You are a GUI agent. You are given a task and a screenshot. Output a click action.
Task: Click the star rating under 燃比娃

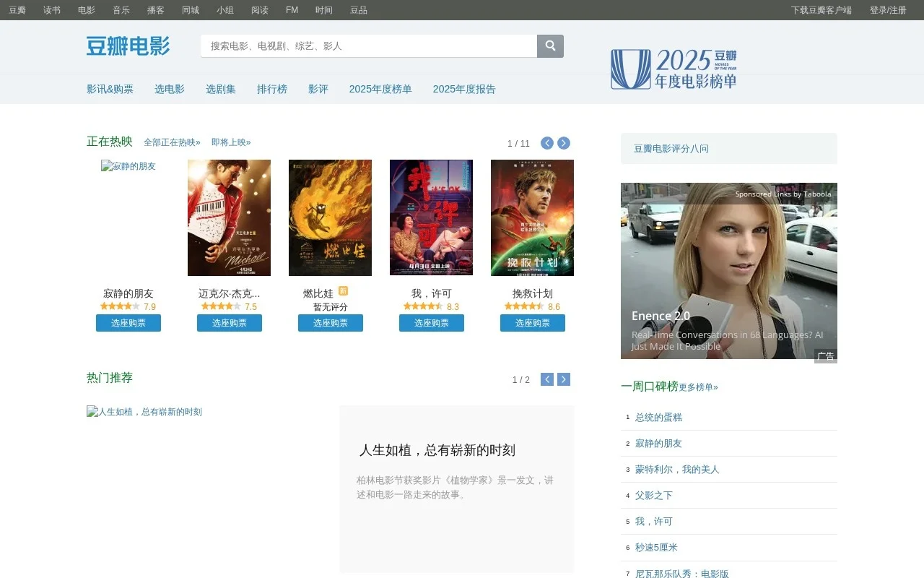(330, 306)
